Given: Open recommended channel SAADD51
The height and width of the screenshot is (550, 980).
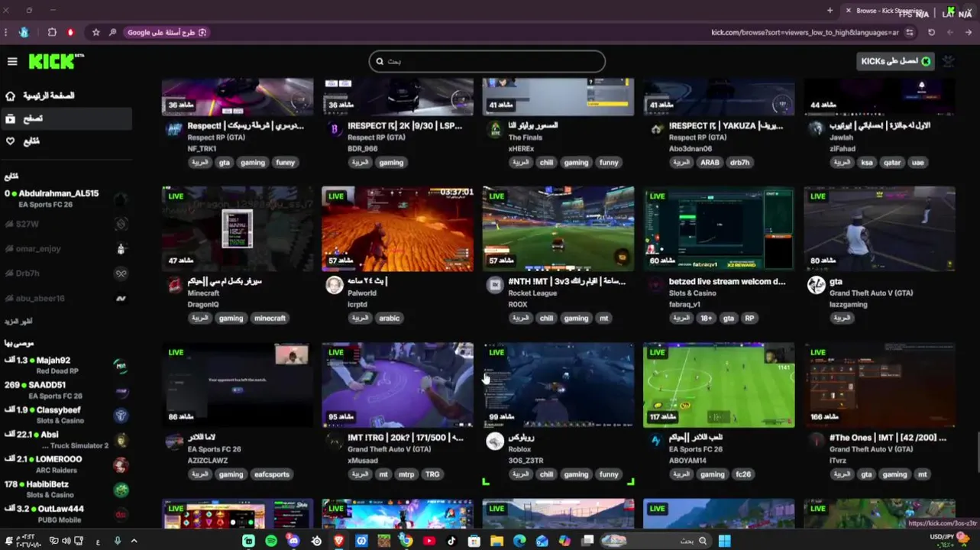Looking at the screenshot, I should click(x=66, y=390).
